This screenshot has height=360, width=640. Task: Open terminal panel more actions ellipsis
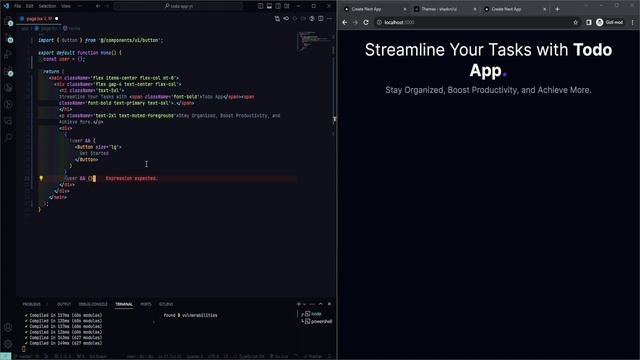click(x=312, y=304)
